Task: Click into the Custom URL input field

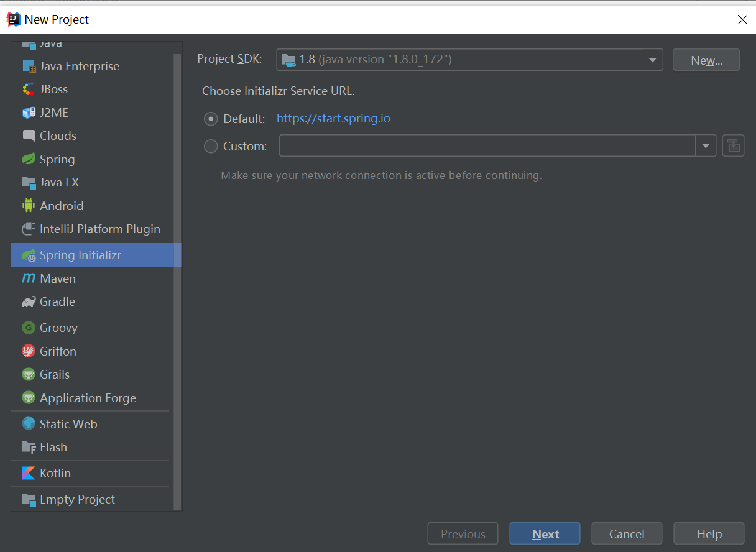Action: click(487, 146)
